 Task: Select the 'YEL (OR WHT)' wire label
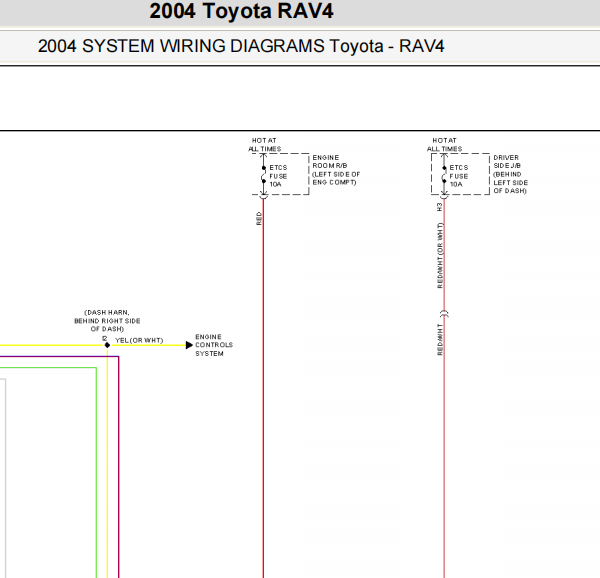139,340
